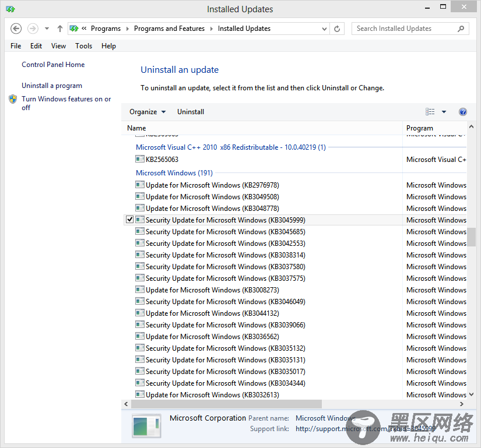Image resolution: width=481 pixels, height=448 pixels.
Task: Open the View menu
Action: 58,46
